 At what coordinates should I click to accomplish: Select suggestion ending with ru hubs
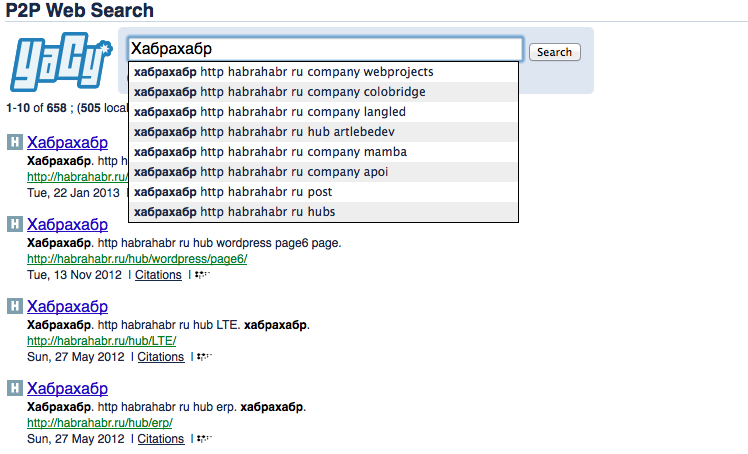tap(323, 212)
